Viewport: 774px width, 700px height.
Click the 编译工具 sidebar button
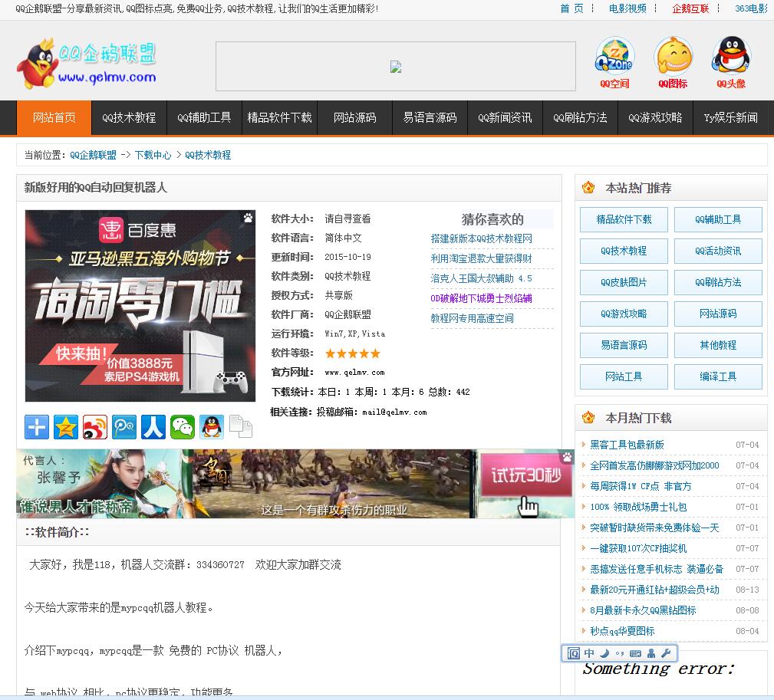pyautogui.click(x=718, y=377)
